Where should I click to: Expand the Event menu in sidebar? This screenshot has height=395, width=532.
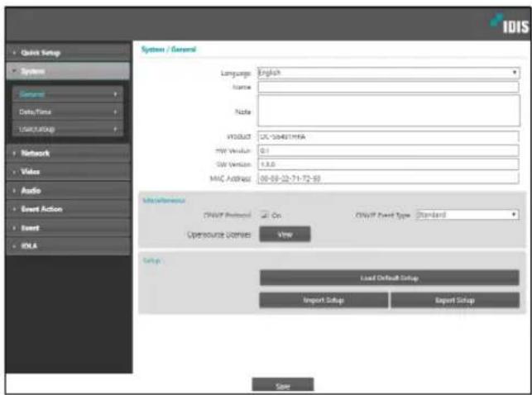click(x=68, y=227)
